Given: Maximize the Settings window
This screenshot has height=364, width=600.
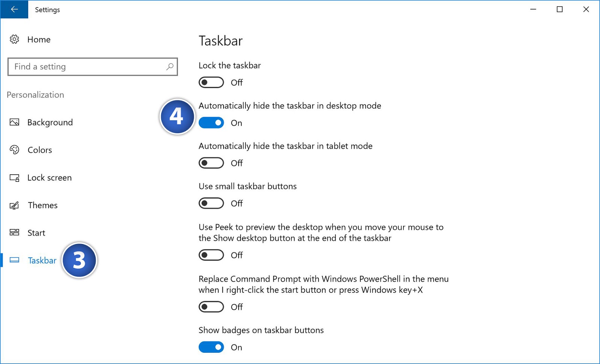Looking at the screenshot, I should click(559, 9).
